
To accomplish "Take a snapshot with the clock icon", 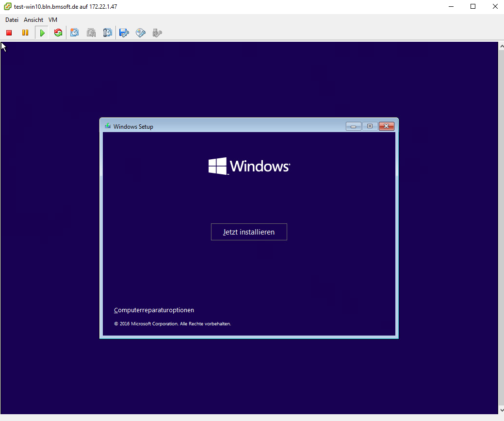I will click(x=75, y=33).
